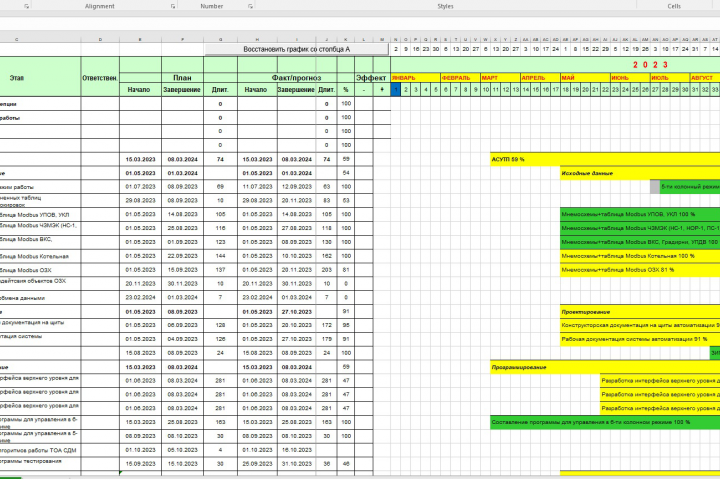Click 'Восстановить график со столбца А' button
This screenshot has width=720, height=480.
(297, 49)
